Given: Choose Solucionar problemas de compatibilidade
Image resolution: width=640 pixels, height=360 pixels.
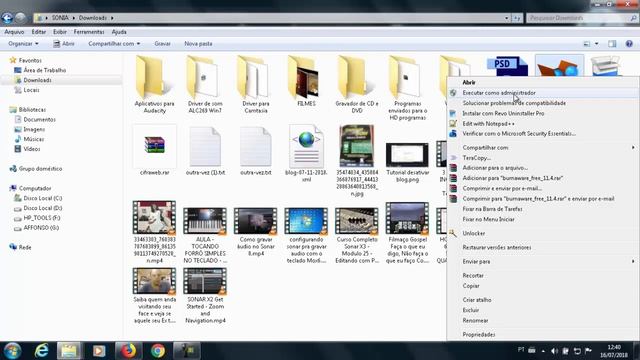Looking at the screenshot, I should (x=514, y=103).
